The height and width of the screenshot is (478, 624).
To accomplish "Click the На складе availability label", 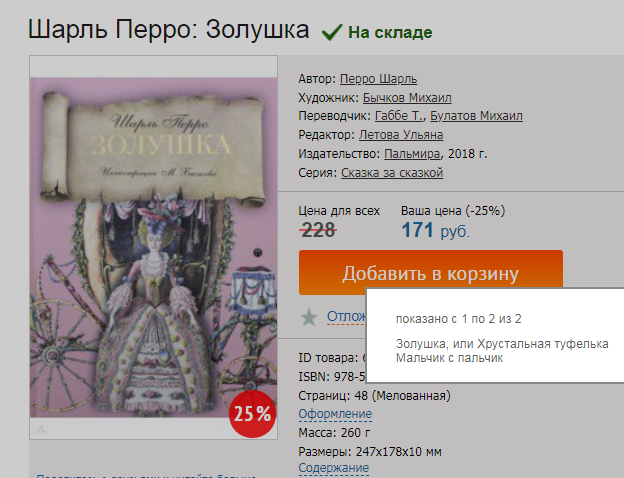I will click(x=390, y=32).
